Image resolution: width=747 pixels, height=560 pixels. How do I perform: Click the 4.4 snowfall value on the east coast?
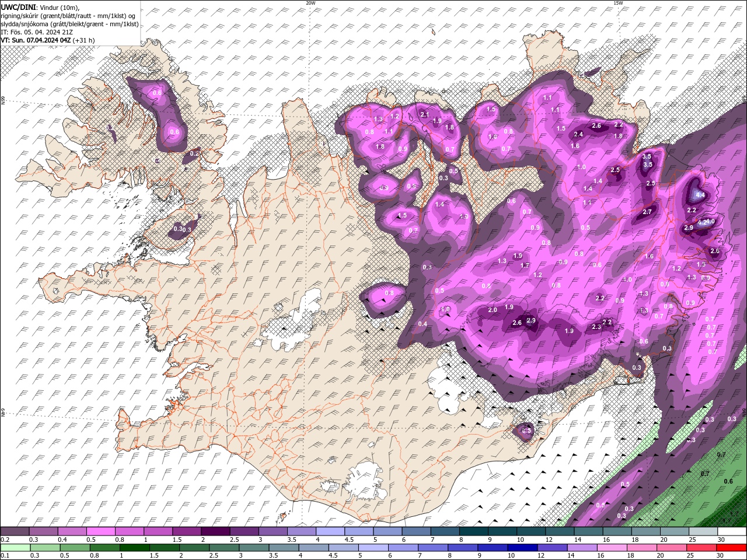[x=700, y=195]
